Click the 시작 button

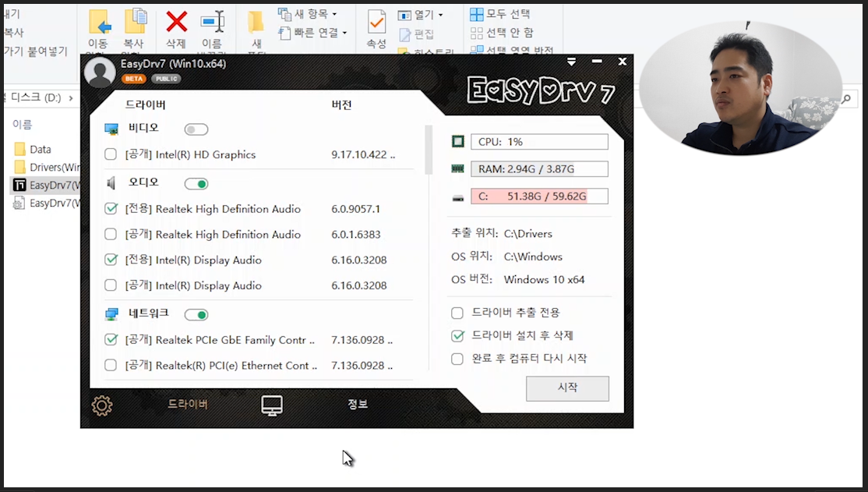point(567,388)
